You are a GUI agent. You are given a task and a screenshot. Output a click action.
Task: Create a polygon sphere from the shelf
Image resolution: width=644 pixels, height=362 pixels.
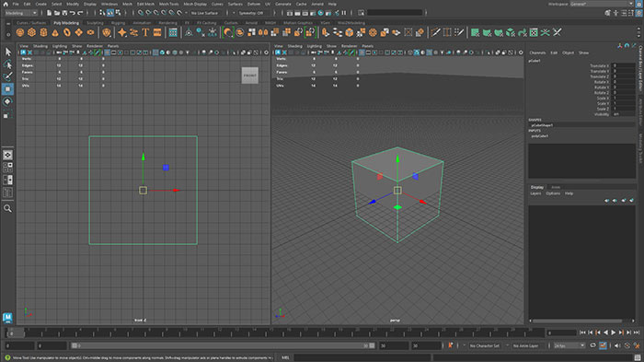point(19,32)
